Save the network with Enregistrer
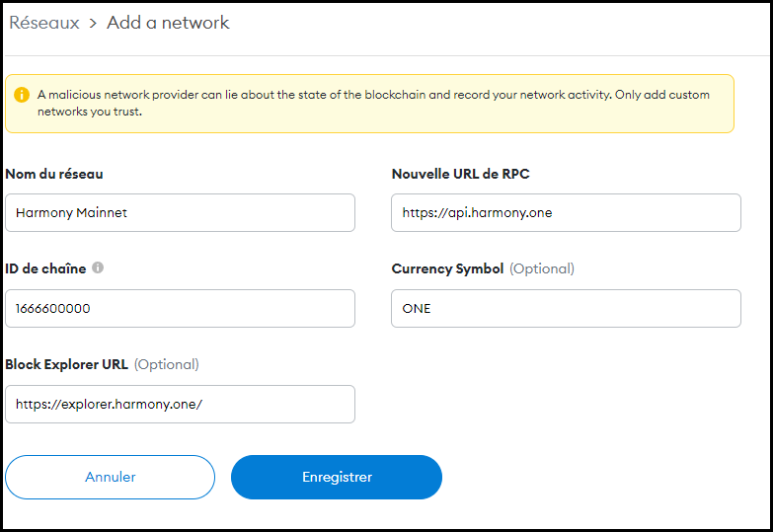The height and width of the screenshot is (532, 773). coord(337,477)
